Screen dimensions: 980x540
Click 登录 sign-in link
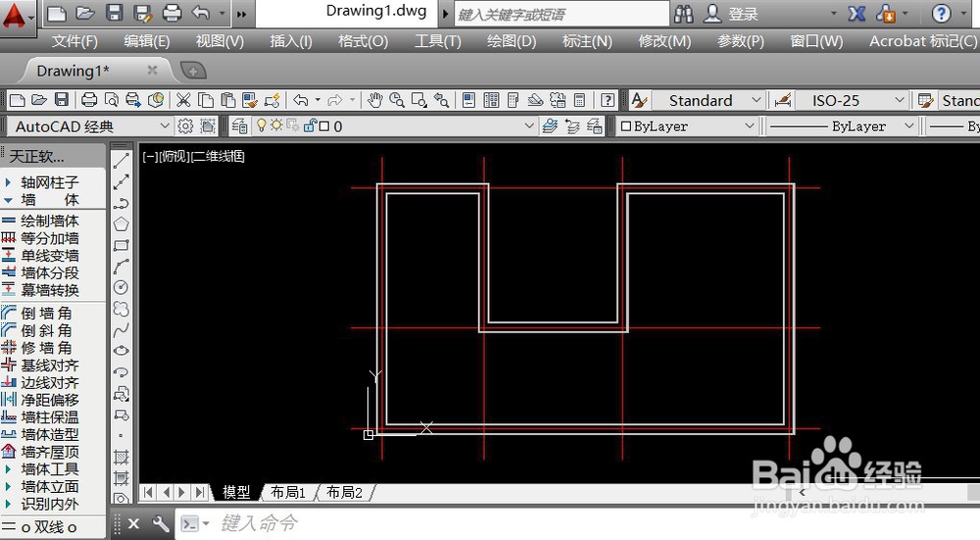[743, 14]
